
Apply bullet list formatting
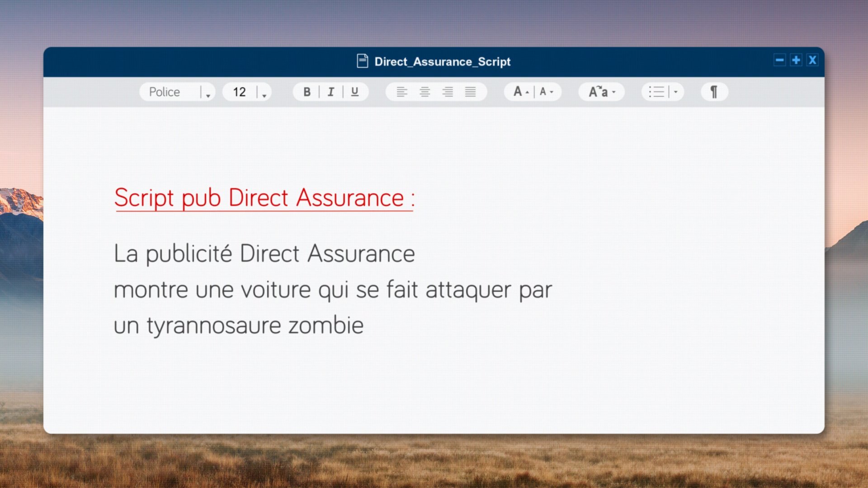(x=656, y=92)
